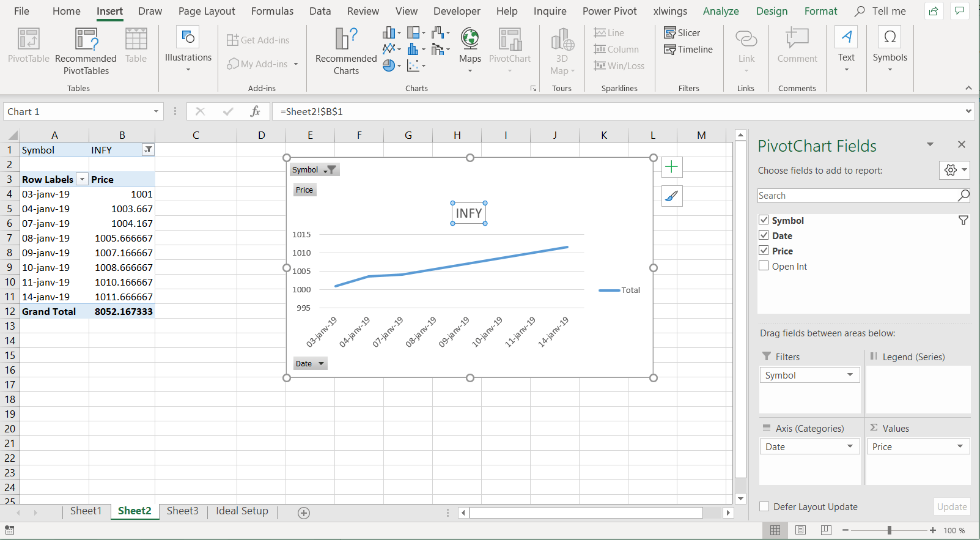Image resolution: width=980 pixels, height=540 pixels.
Task: Click the formula bar text
Action: [311, 112]
